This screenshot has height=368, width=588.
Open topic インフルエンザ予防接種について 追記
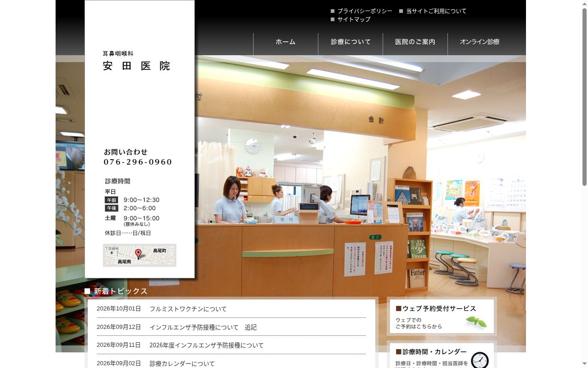[x=203, y=328]
